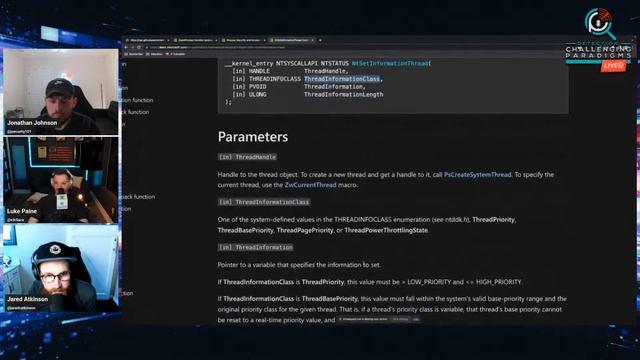Click the Jared Atkinson name label
This screenshot has height=360, width=640.
pyautogui.click(x=27, y=299)
